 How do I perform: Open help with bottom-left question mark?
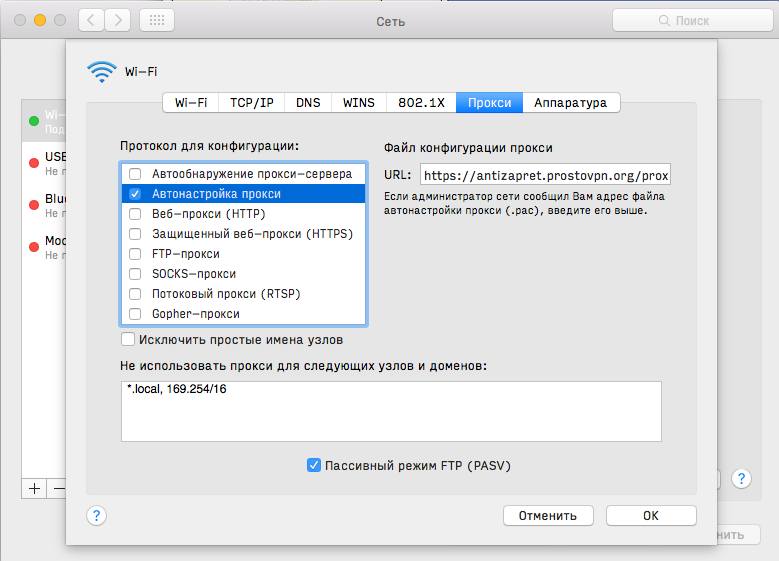click(x=96, y=515)
